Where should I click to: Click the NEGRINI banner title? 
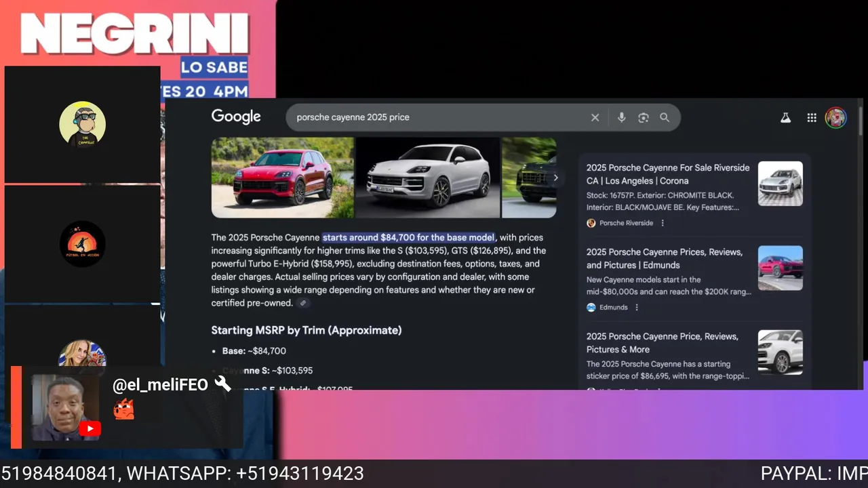[x=136, y=34]
